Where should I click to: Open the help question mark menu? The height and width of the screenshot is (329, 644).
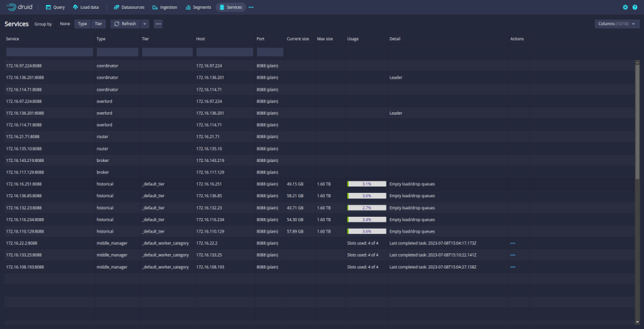(635, 8)
